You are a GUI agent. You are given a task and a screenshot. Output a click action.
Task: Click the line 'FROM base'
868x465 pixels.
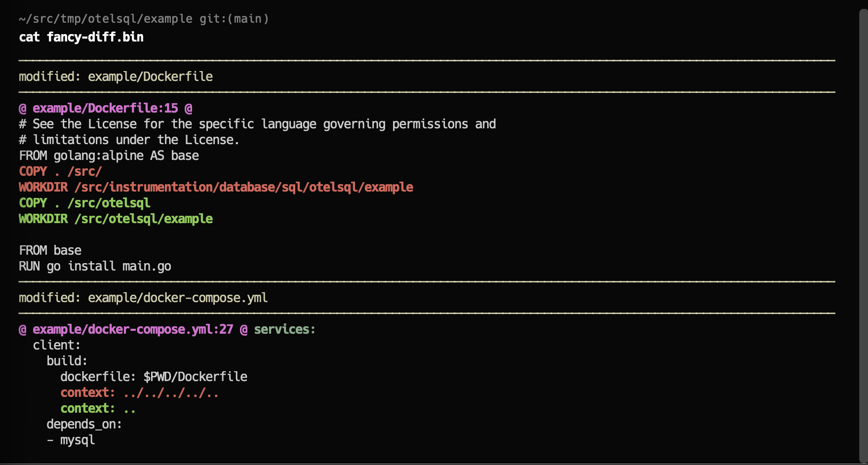(50, 250)
